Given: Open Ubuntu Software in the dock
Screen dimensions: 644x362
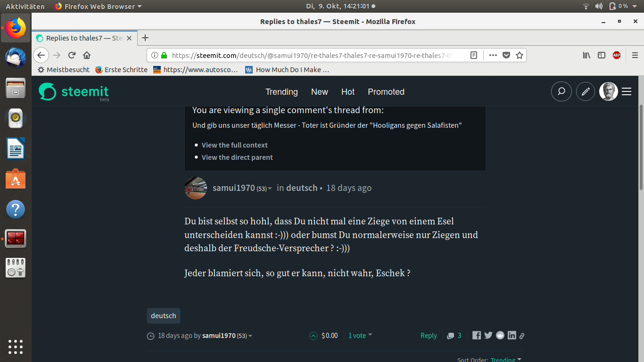Looking at the screenshot, I should (x=16, y=179).
